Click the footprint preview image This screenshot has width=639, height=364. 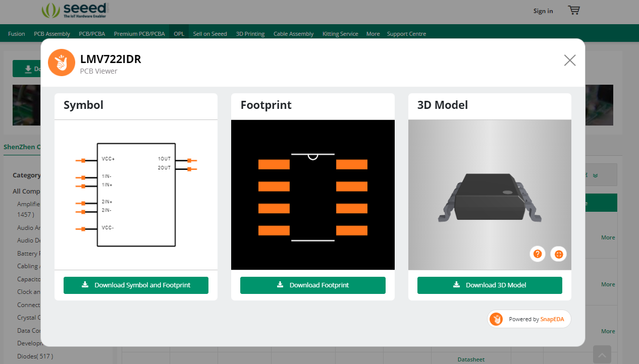tap(313, 195)
